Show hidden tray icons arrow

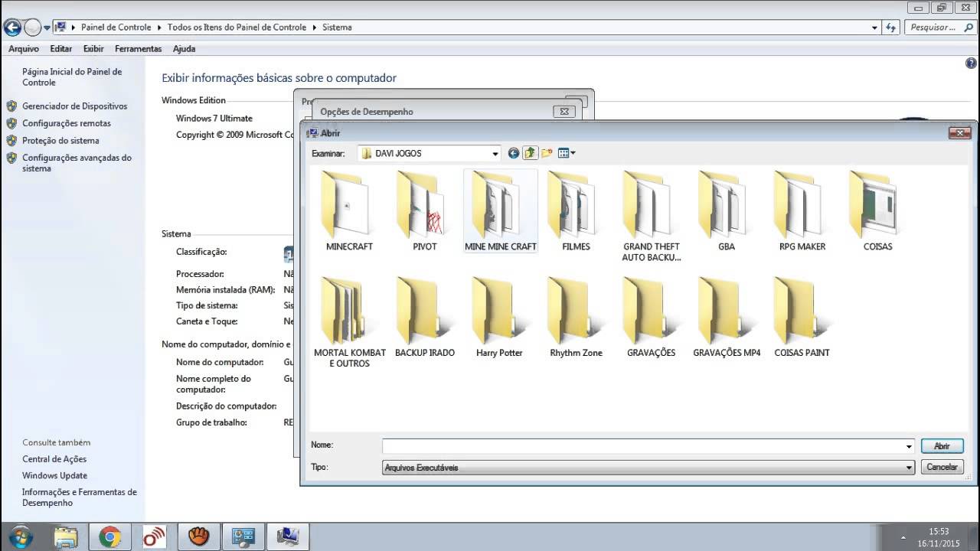point(903,537)
